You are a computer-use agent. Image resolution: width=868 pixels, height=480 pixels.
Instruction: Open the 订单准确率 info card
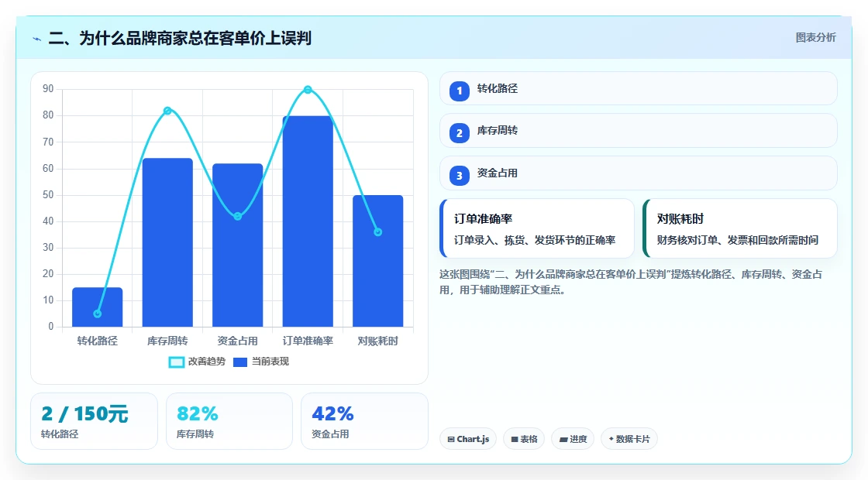pyautogui.click(x=537, y=228)
